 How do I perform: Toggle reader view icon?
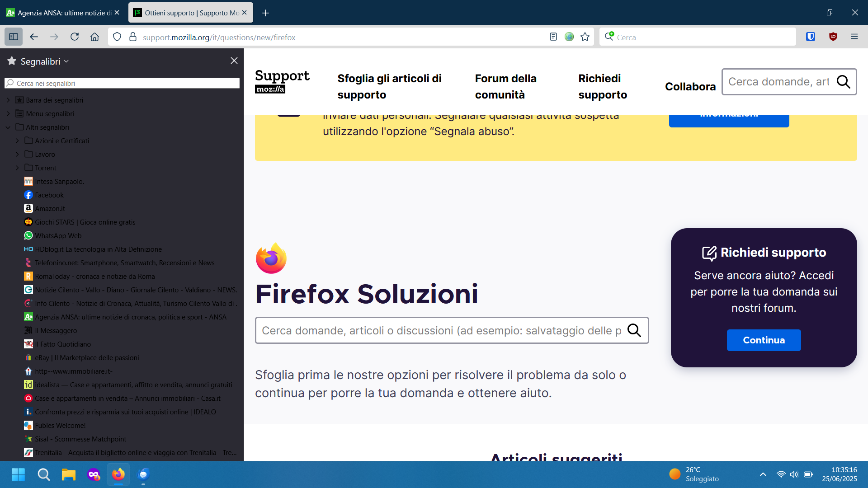point(553,37)
